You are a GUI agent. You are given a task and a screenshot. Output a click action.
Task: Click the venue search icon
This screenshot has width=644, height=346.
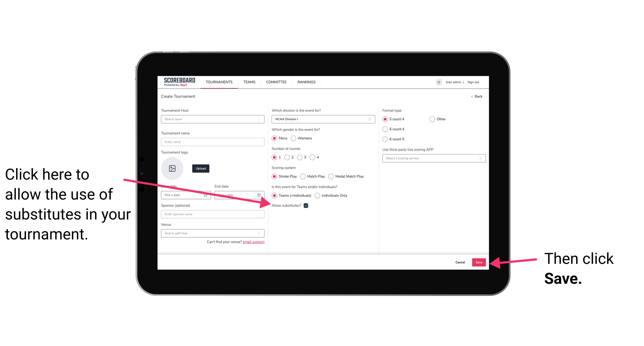coord(260,233)
